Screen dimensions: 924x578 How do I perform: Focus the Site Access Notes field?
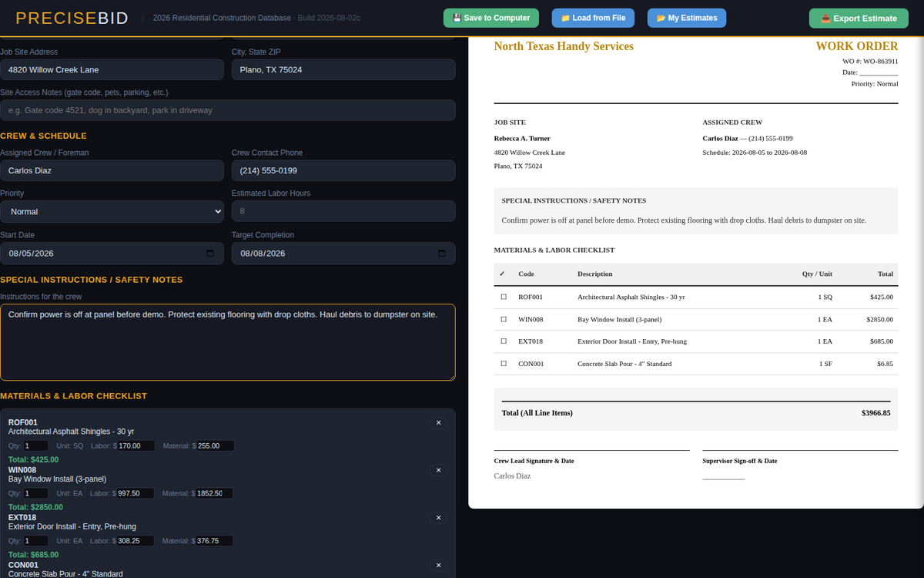click(x=228, y=110)
